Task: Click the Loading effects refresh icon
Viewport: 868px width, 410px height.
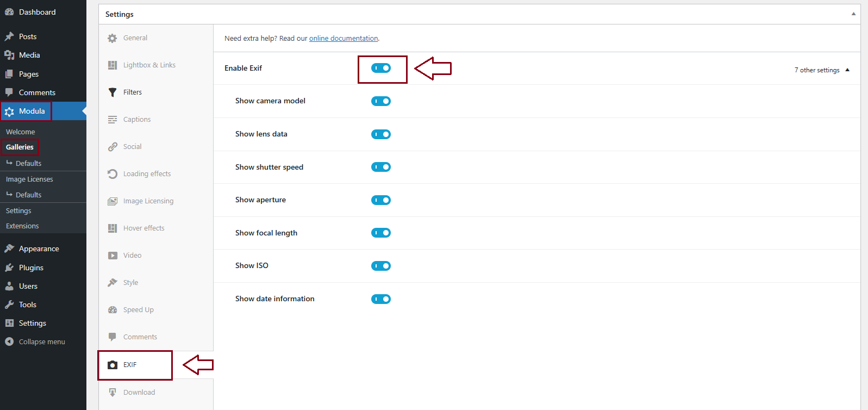Action: [113, 174]
